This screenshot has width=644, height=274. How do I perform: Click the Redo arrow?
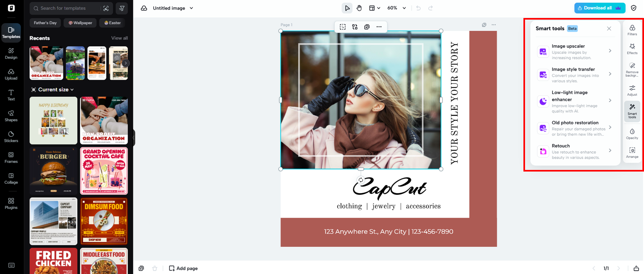tap(431, 8)
